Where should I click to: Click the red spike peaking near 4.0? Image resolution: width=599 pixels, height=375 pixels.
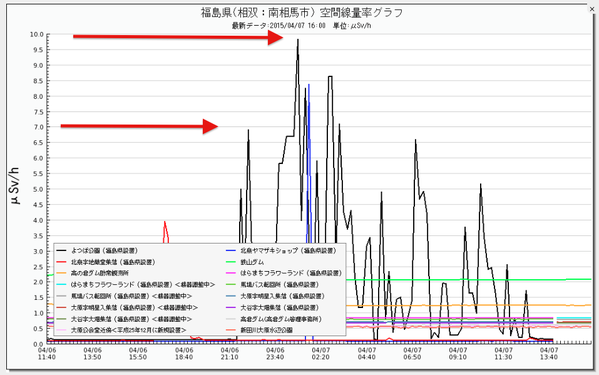[x=165, y=223]
